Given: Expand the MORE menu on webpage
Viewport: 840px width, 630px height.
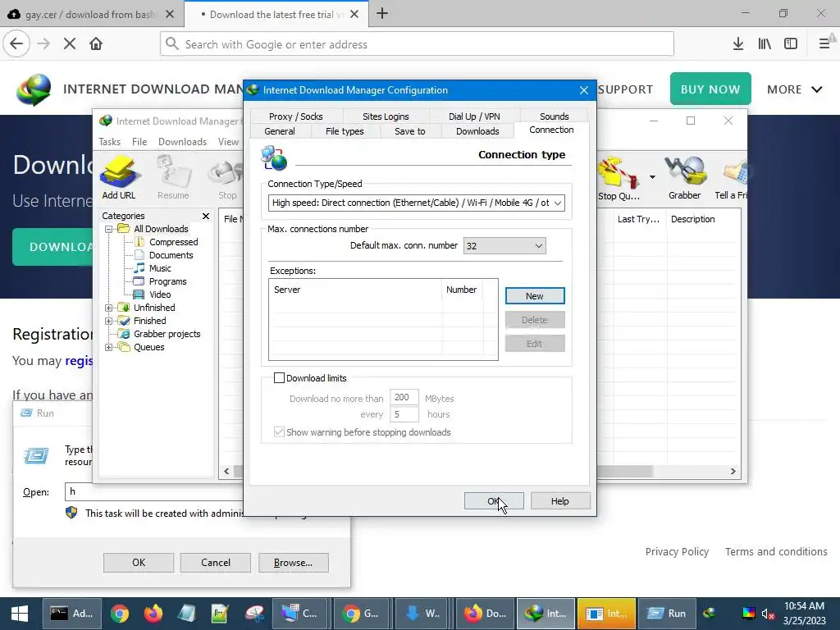Looking at the screenshot, I should tap(794, 89).
